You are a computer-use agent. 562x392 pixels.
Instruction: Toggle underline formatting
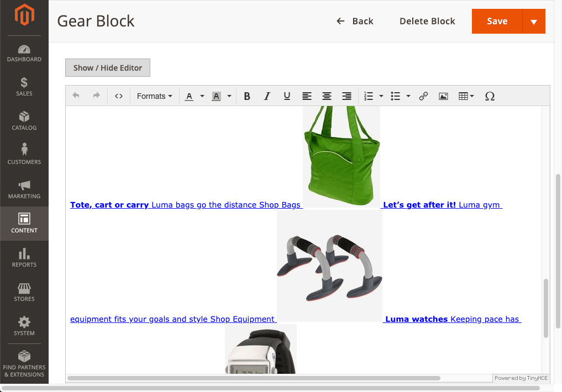pos(287,96)
